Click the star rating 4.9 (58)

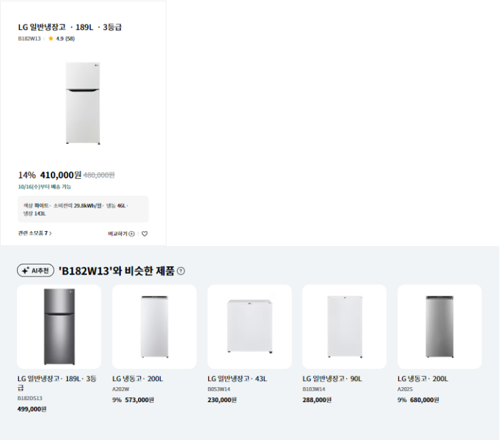[x=62, y=39]
